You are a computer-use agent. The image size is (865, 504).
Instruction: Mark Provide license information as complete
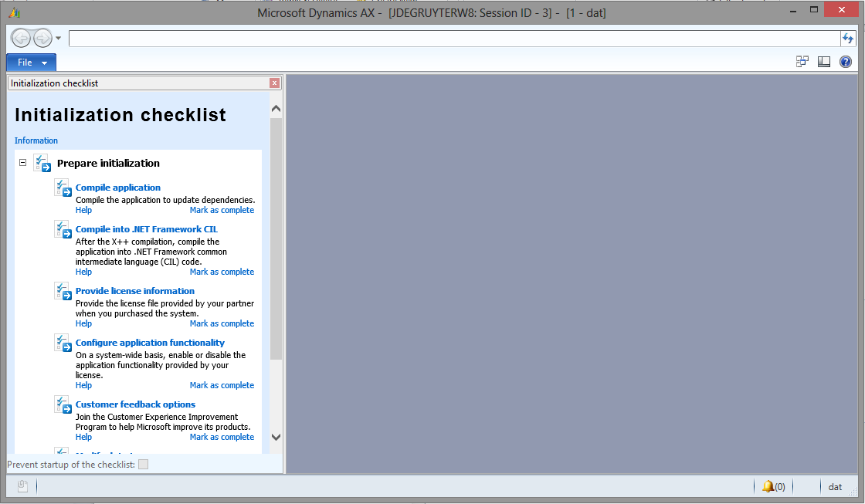222,323
